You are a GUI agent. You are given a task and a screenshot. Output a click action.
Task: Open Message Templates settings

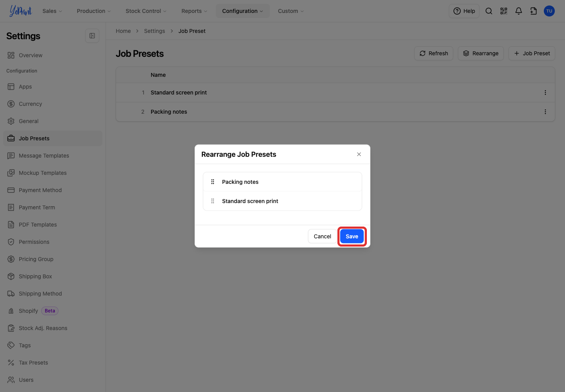[x=53, y=156]
